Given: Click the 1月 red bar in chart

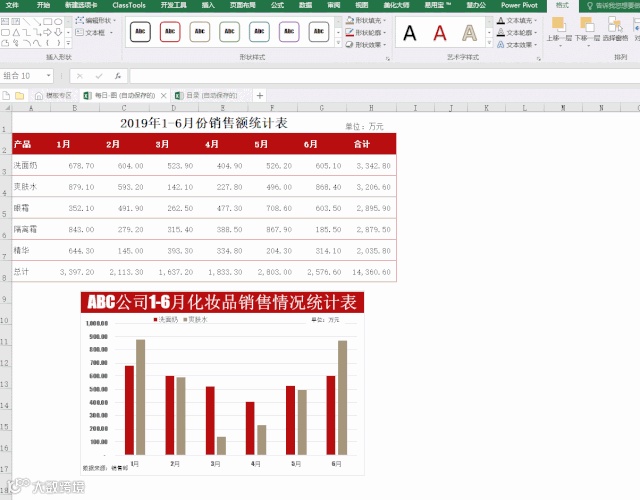Looking at the screenshot, I should 129,410.
